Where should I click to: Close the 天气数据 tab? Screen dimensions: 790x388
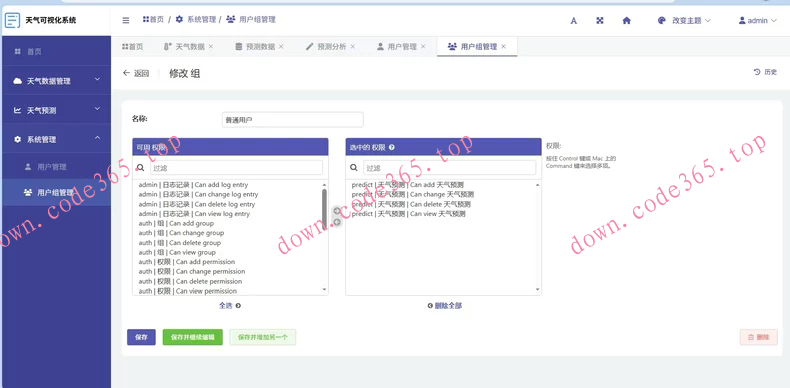tap(211, 46)
